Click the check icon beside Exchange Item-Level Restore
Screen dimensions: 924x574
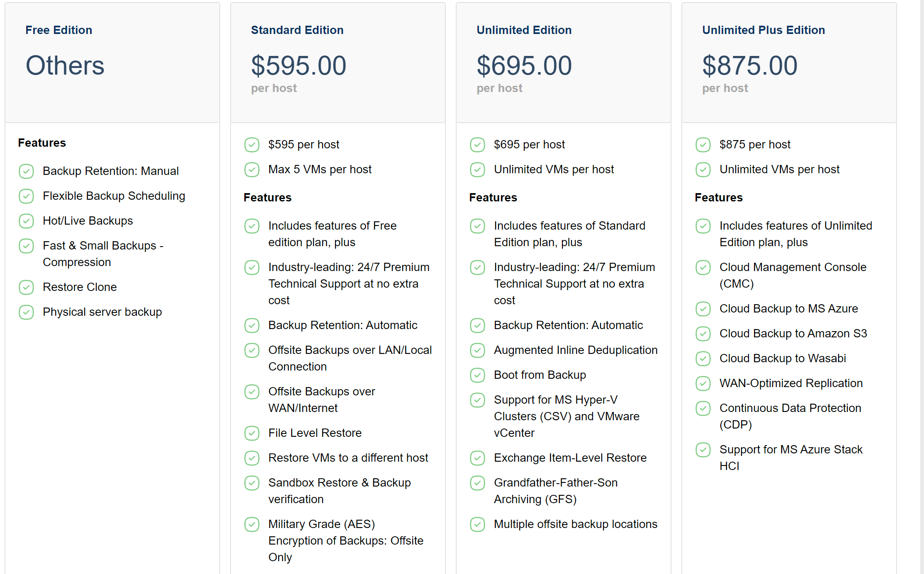[477, 458]
